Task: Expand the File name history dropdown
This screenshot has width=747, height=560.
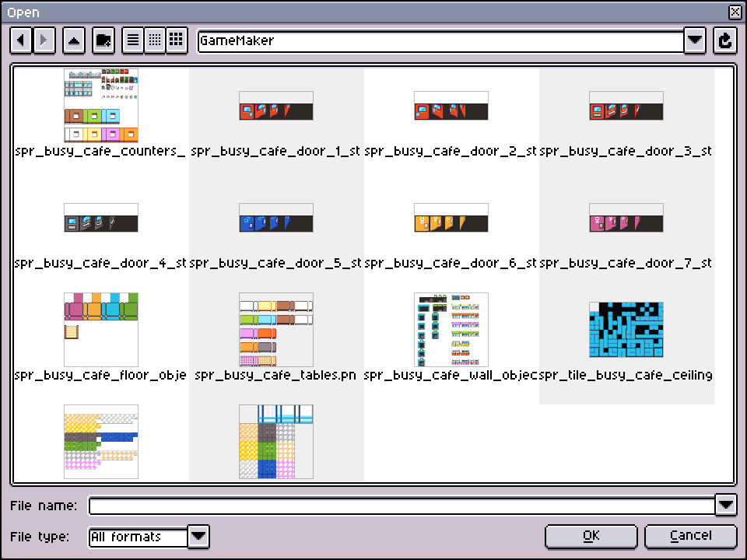Action: point(726,505)
